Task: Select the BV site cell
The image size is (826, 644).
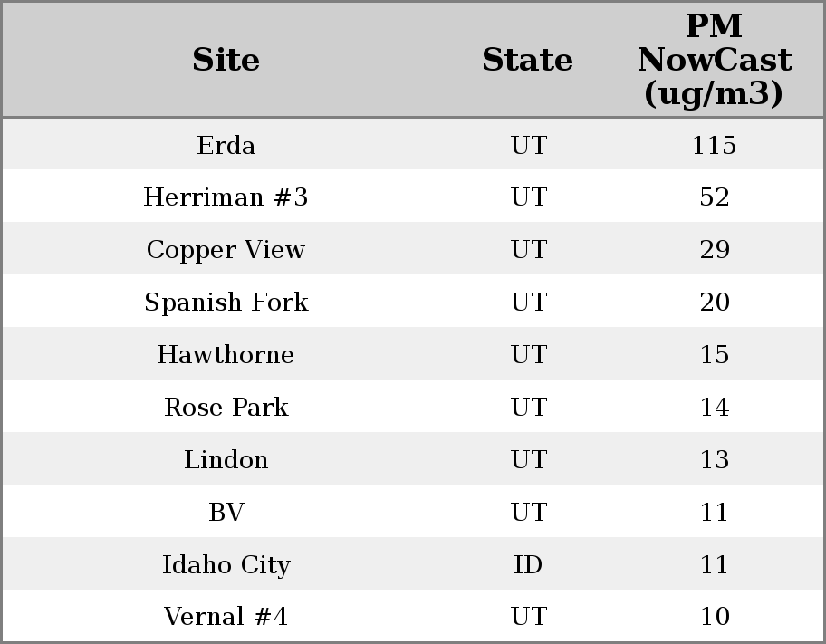Action: 226,513
